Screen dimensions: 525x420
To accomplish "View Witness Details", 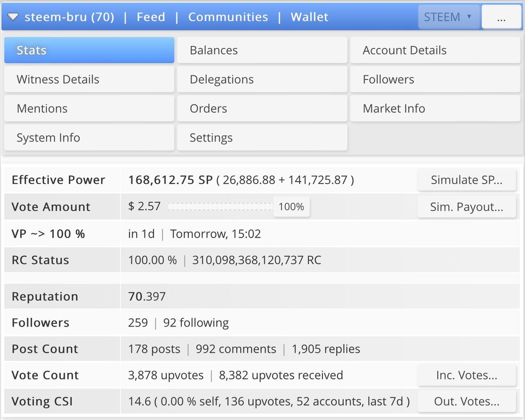I will coord(89,79).
